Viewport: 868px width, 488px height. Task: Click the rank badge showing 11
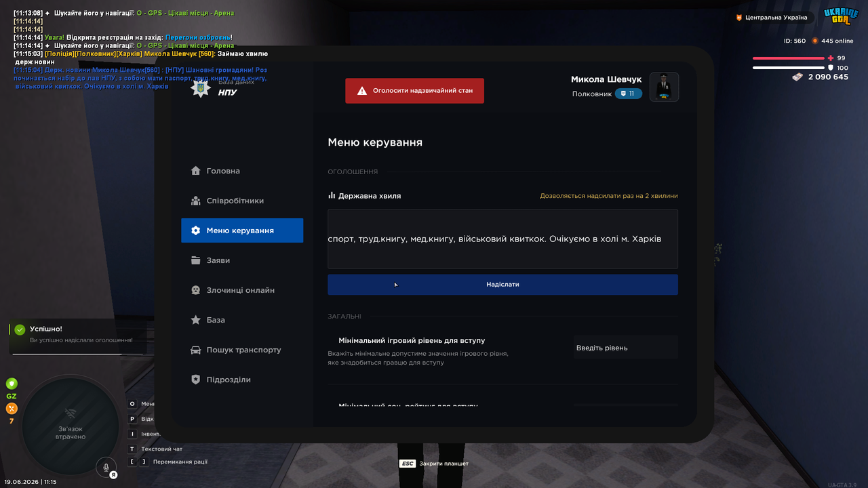[x=629, y=94]
